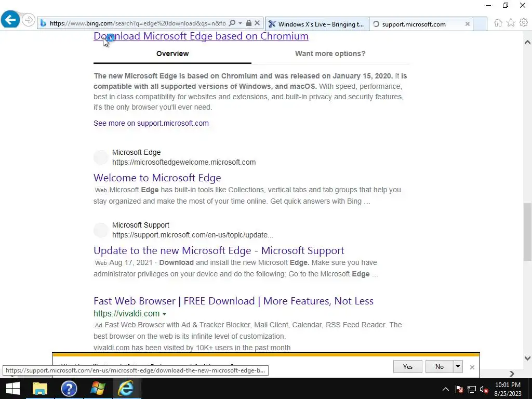532x399 pixels.
Task: Open the Home page icon
Action: (x=498, y=23)
